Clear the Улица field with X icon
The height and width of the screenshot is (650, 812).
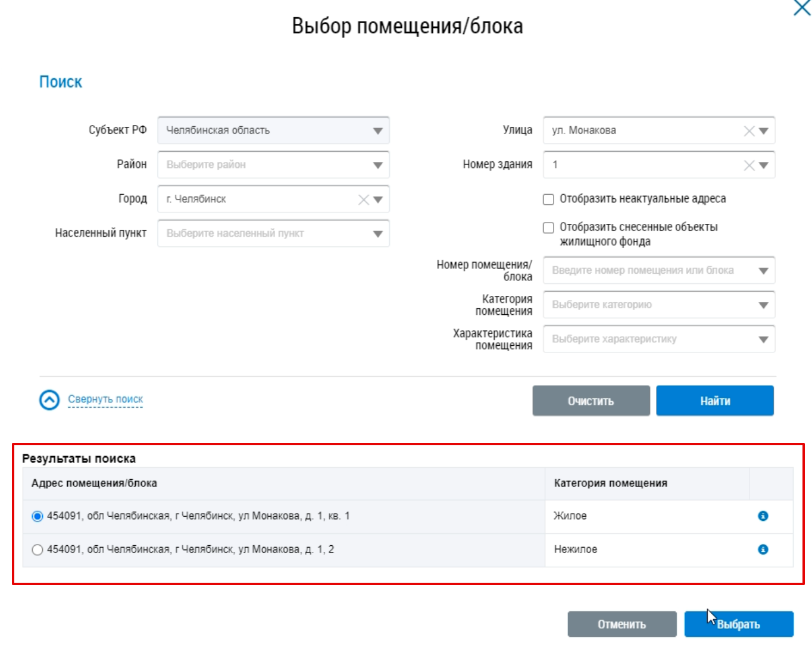tap(749, 131)
